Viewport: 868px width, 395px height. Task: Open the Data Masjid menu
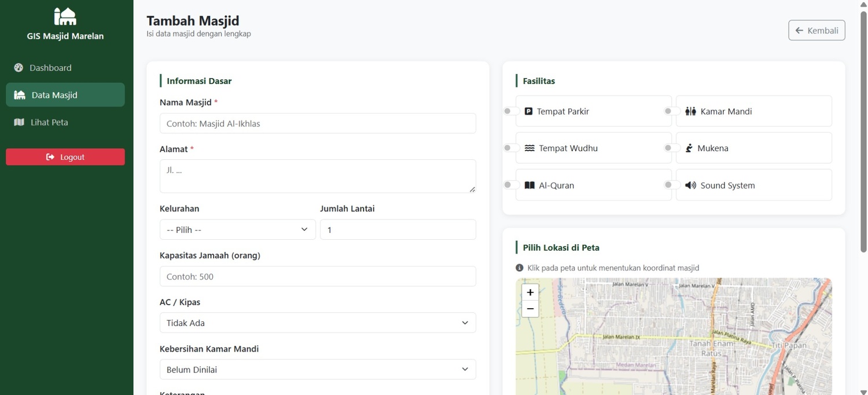(65, 95)
